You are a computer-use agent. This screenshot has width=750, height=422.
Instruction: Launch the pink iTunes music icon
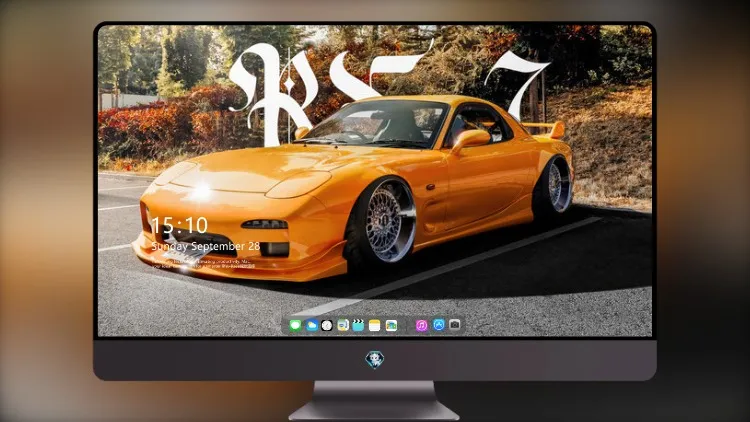(421, 325)
